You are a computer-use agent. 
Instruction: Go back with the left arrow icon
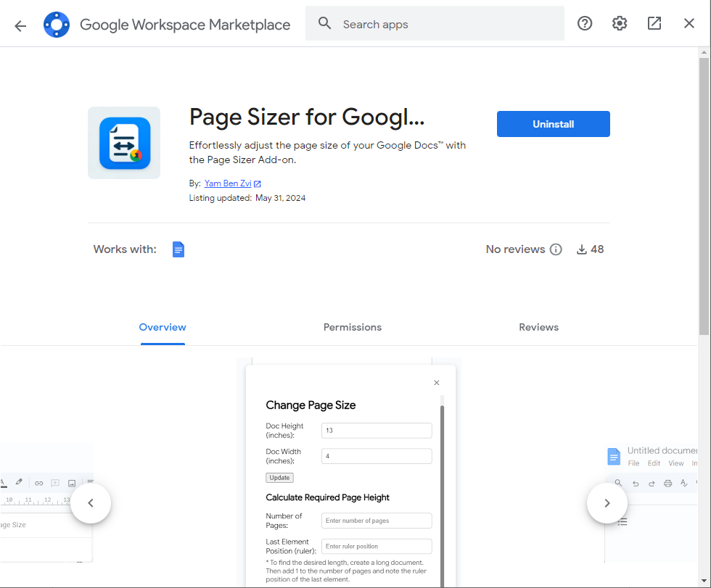[20, 25]
